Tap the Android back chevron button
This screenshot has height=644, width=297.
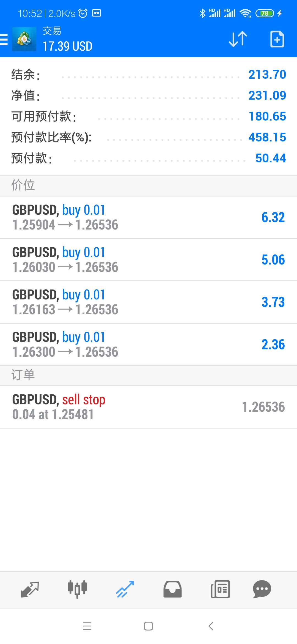[x=211, y=626]
